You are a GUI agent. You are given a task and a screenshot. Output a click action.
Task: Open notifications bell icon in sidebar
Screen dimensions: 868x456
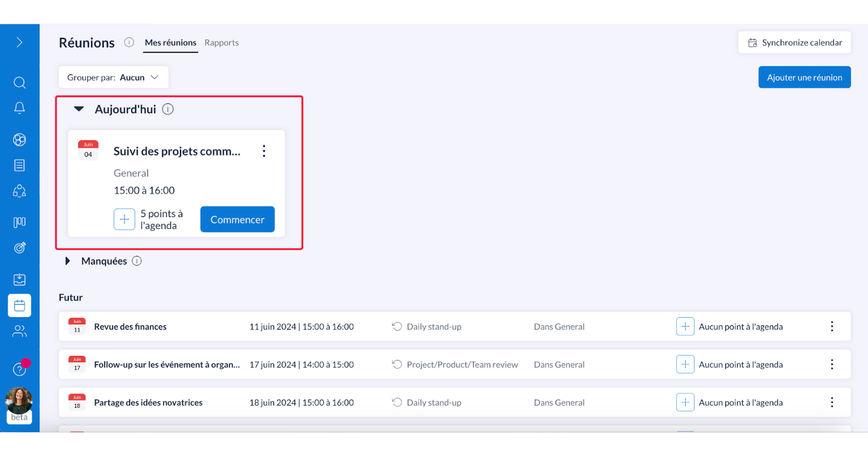coord(20,108)
